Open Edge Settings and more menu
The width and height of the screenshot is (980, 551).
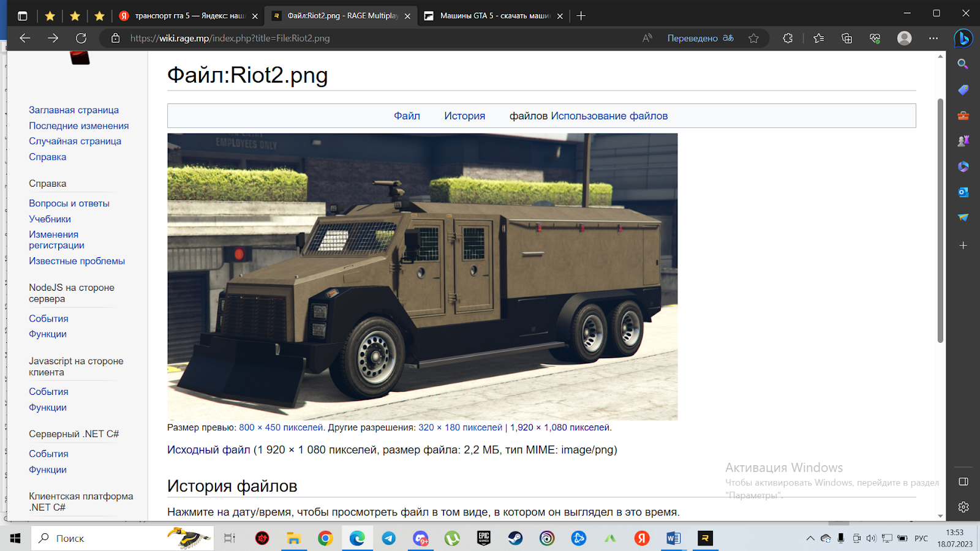point(933,38)
